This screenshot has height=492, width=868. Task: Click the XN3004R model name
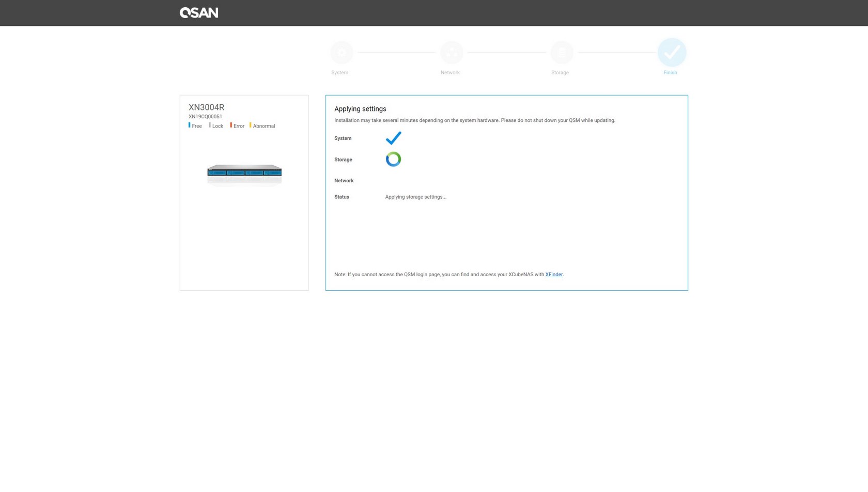coord(206,107)
